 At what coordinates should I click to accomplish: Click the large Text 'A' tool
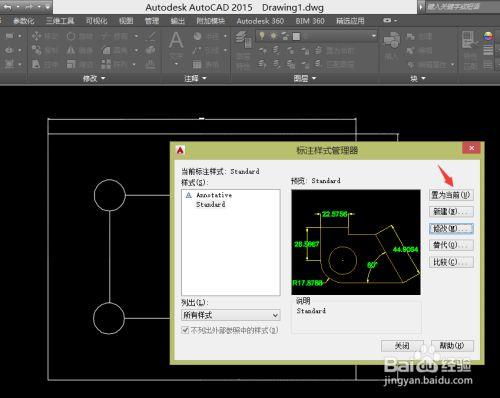tap(176, 41)
